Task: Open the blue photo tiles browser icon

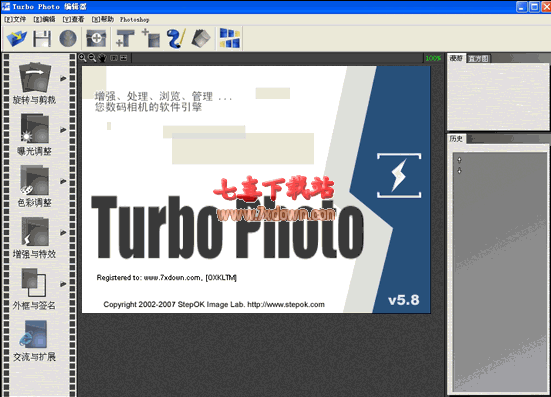Action: click(x=230, y=38)
